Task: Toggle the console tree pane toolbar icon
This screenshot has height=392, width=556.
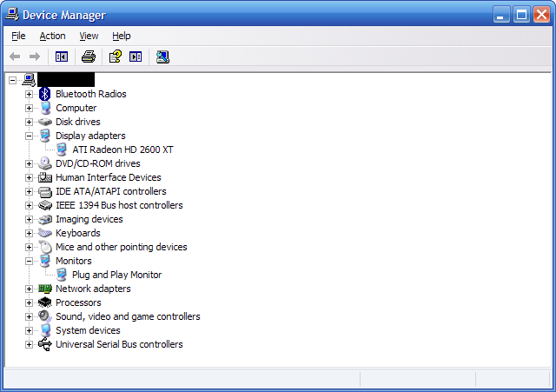Action: (x=62, y=56)
